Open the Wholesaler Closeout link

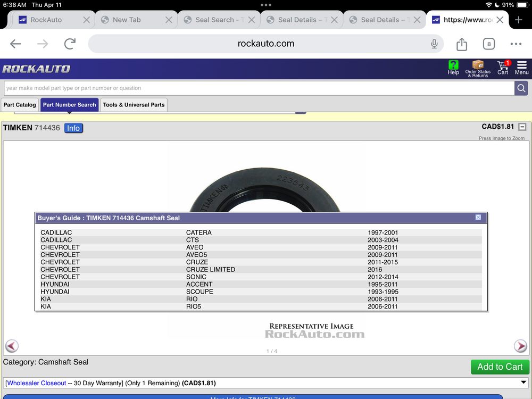pyautogui.click(x=37, y=383)
